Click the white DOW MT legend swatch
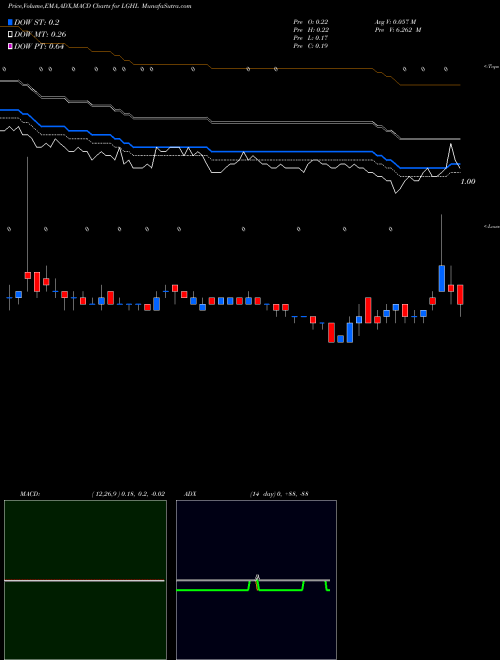 point(10,34)
